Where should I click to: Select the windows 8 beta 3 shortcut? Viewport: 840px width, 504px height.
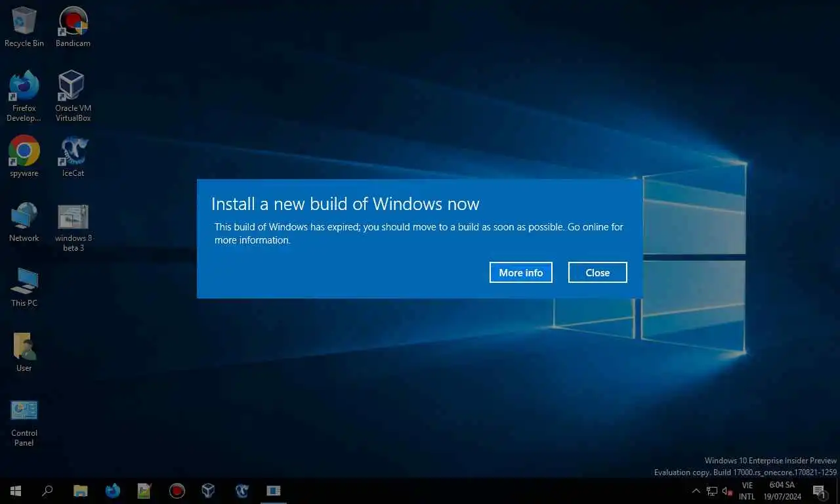[x=73, y=227]
